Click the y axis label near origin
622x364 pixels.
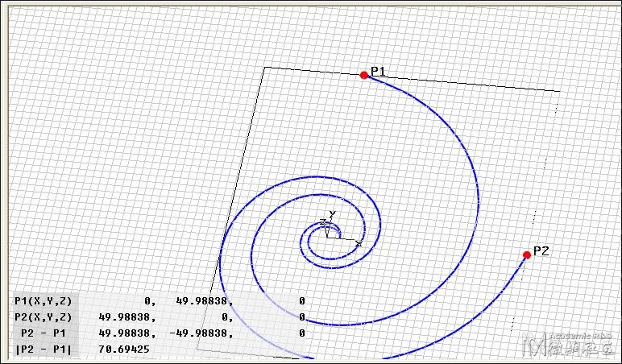click(x=333, y=213)
